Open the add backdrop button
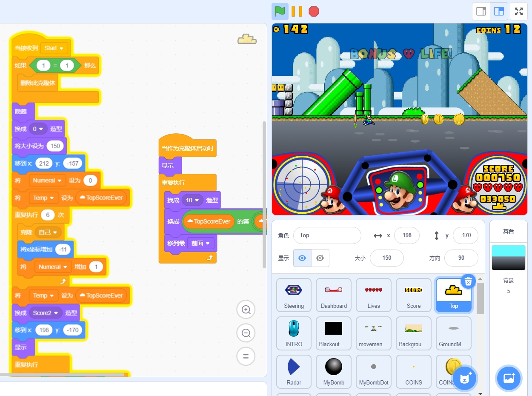 (509, 378)
